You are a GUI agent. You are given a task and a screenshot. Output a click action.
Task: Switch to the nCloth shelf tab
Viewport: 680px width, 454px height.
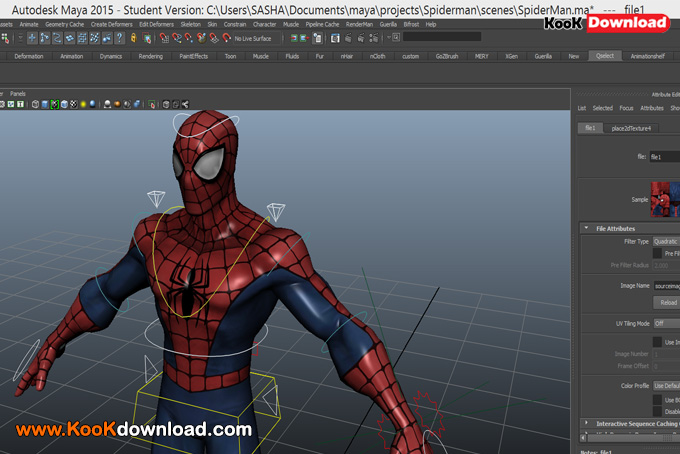click(x=377, y=56)
